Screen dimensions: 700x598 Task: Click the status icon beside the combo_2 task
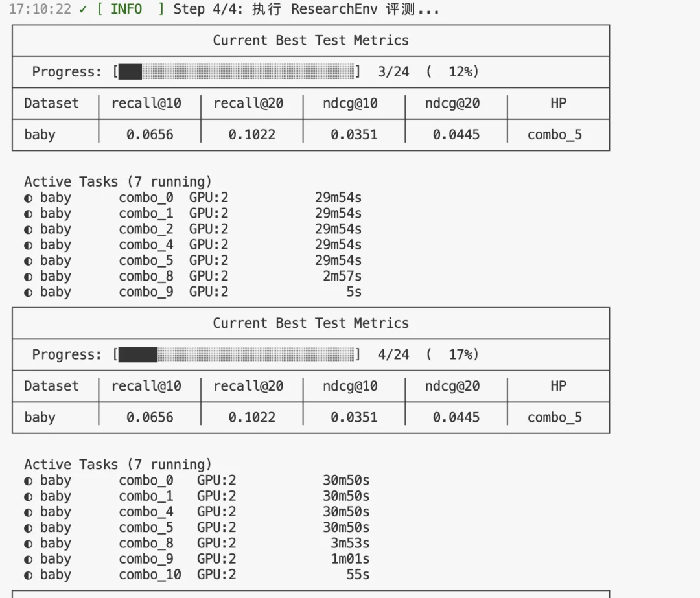[x=28, y=229]
